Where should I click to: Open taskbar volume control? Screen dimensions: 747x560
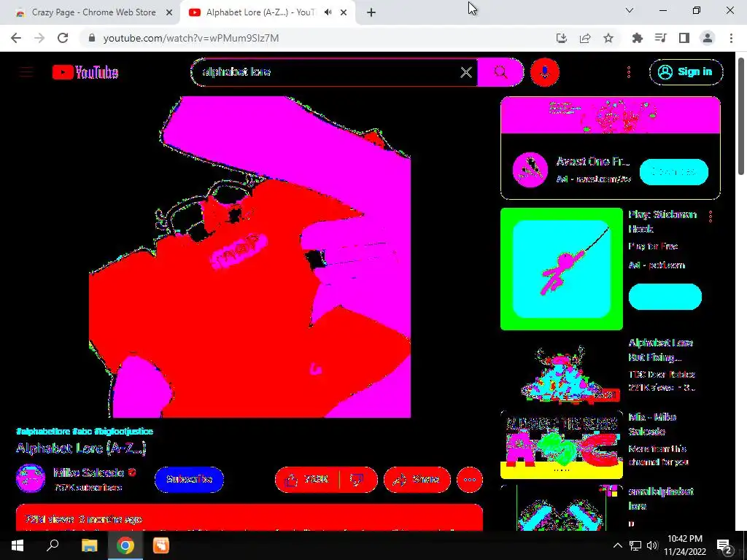pos(652,545)
